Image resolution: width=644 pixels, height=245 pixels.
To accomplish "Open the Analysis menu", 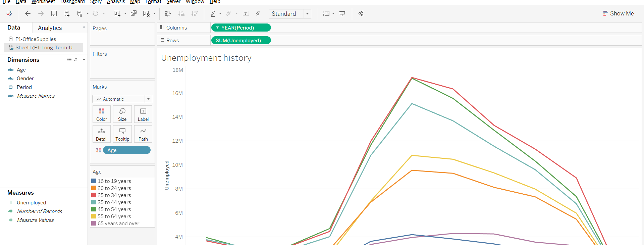I will 116,2.
